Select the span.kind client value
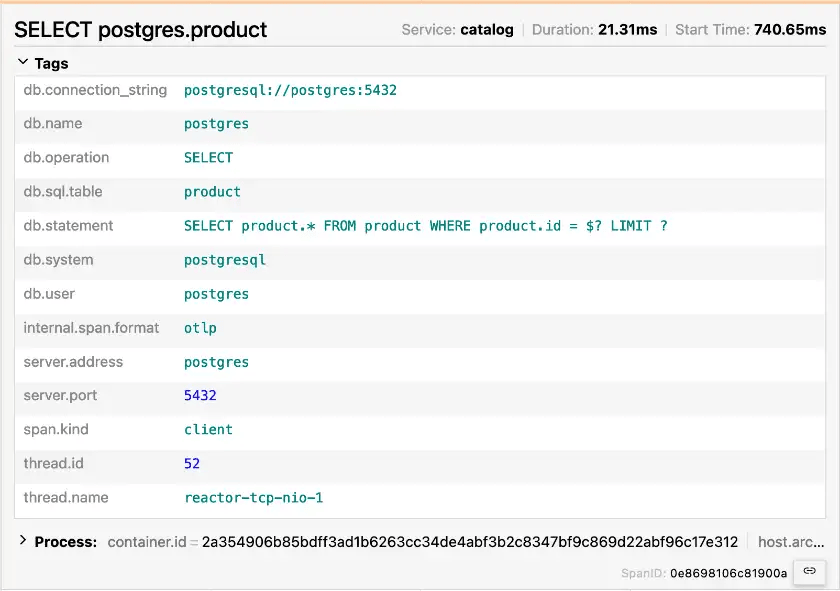This screenshot has width=840, height=591. coord(208,430)
